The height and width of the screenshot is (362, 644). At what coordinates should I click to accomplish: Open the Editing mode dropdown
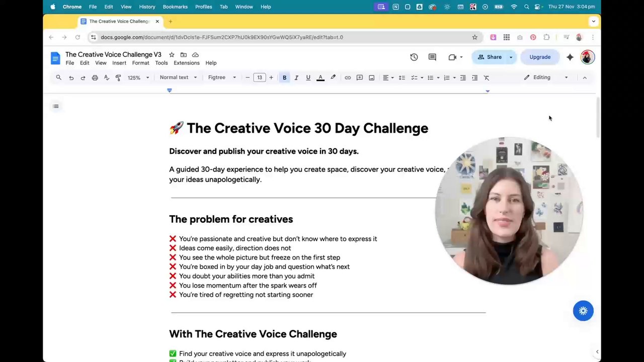tap(546, 77)
